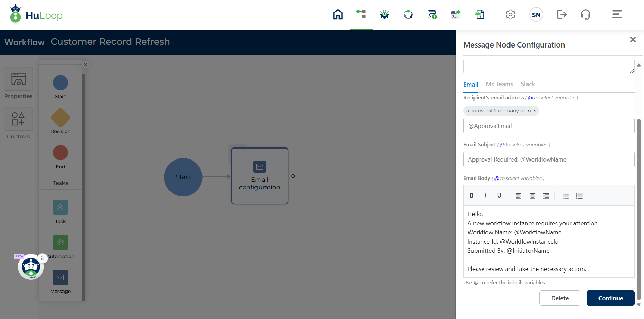Screen dimensions: 644x319
Task: Open the data table with plus icon
Action: (432, 14)
